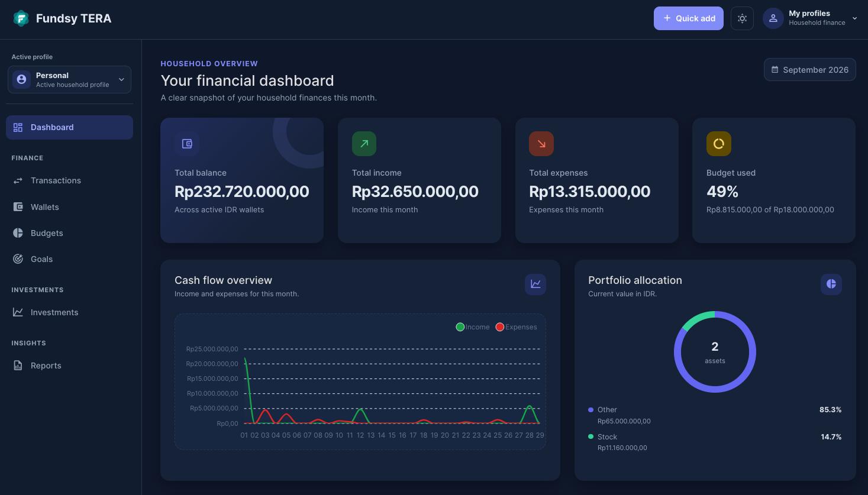Click the yellow ring Budget used icon
The height and width of the screenshot is (495, 868).
click(x=718, y=144)
